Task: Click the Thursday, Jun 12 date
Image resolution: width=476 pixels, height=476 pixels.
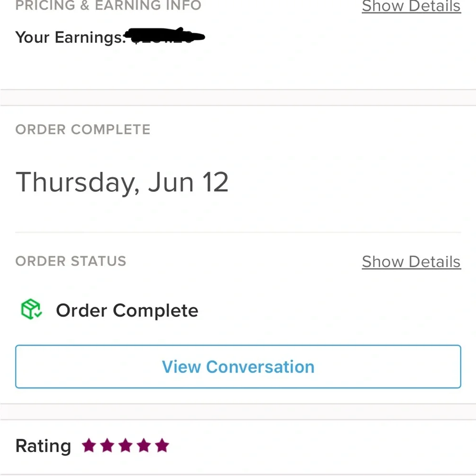Action: (x=122, y=182)
